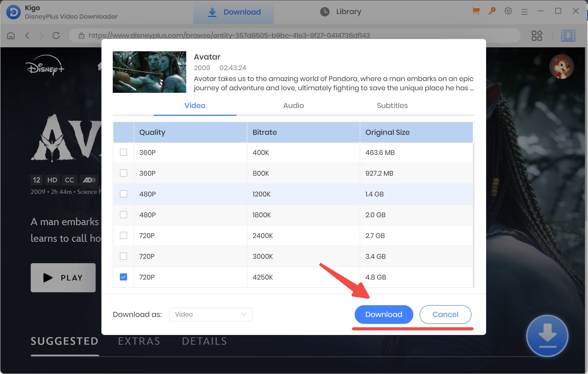Click the 3000K bitrate cell
This screenshot has height=374, width=588.
[303, 256]
